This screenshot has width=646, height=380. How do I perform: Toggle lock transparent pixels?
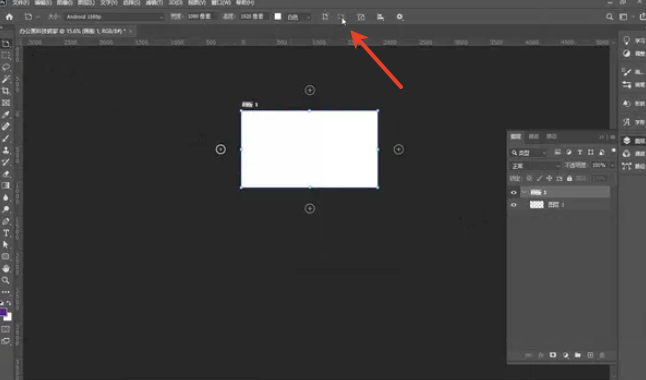click(529, 178)
